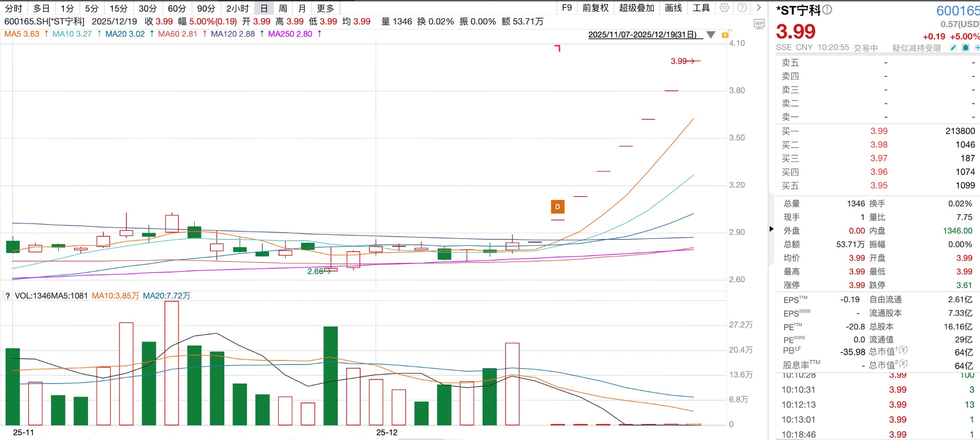
Task: Click the pencil edit icon near 疑似减持受限
Action: click(x=953, y=47)
